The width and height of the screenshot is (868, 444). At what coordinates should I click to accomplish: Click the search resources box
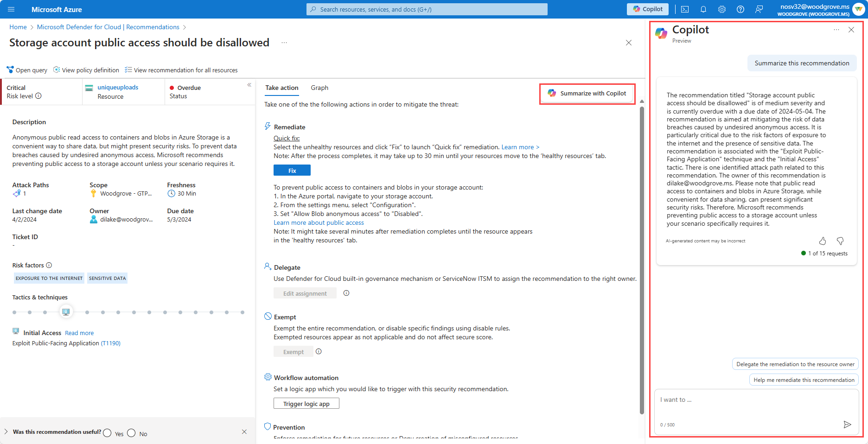point(427,9)
